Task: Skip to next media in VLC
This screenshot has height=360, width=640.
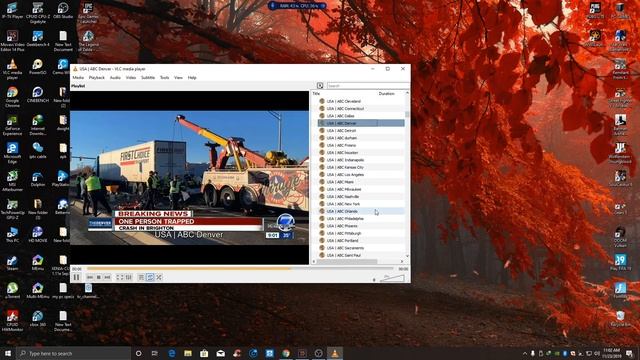Action: 107,278
